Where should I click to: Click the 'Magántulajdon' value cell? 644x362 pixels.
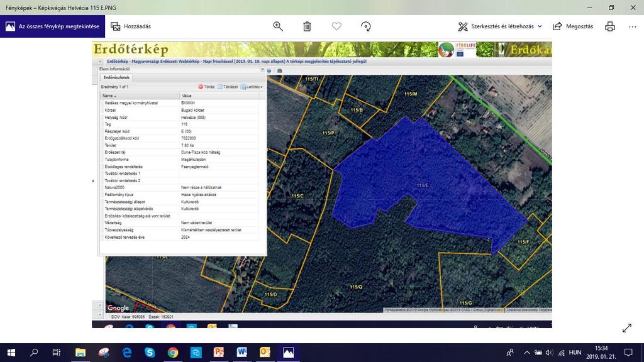[194, 159]
